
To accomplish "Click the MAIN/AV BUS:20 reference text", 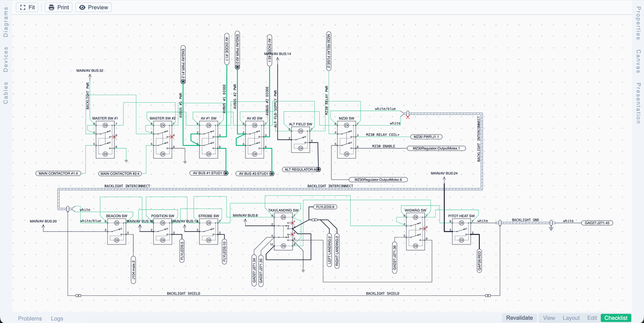I will point(43,221).
